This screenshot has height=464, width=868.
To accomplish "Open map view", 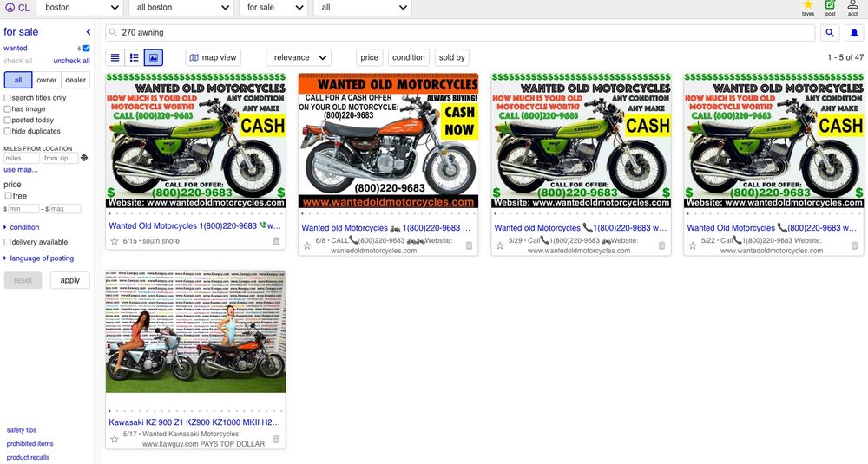I will click(214, 57).
